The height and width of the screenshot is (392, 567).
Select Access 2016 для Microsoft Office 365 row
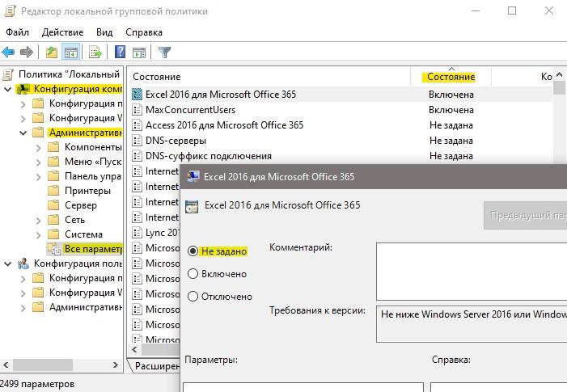341,125
